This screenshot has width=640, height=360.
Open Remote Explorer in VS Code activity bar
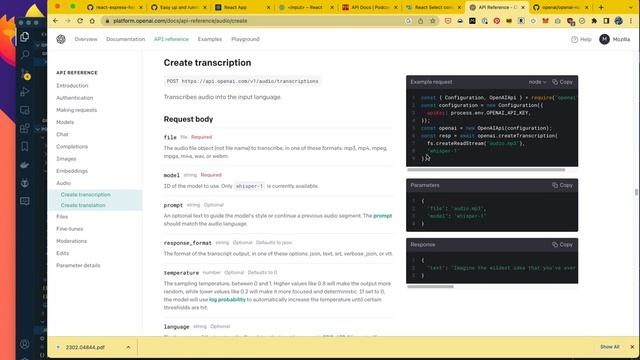tap(24, 110)
